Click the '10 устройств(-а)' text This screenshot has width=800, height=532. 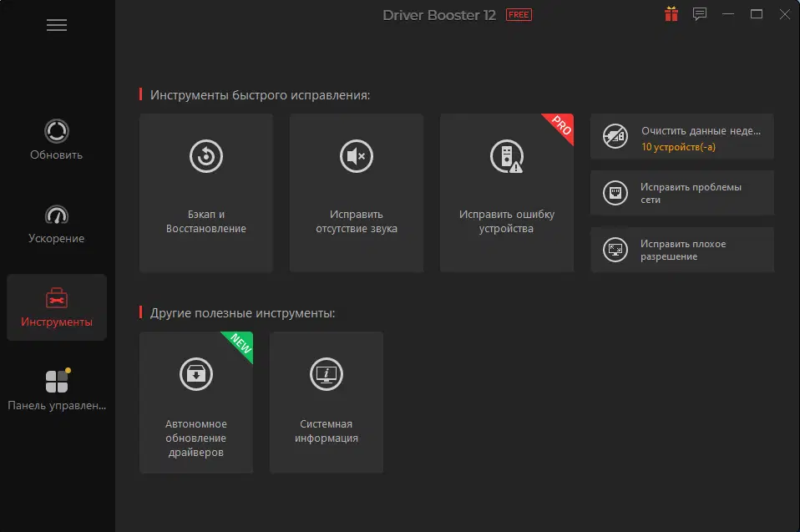click(x=679, y=147)
